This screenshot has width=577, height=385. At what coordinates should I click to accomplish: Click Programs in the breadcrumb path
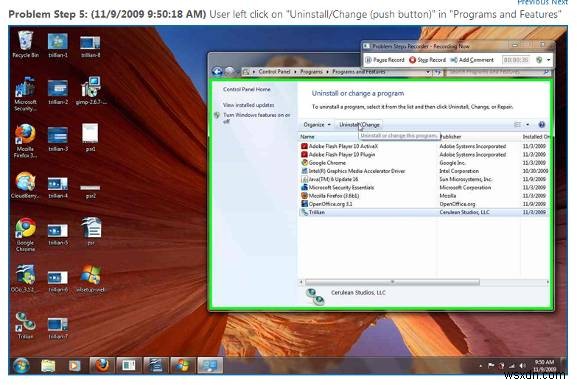point(311,72)
